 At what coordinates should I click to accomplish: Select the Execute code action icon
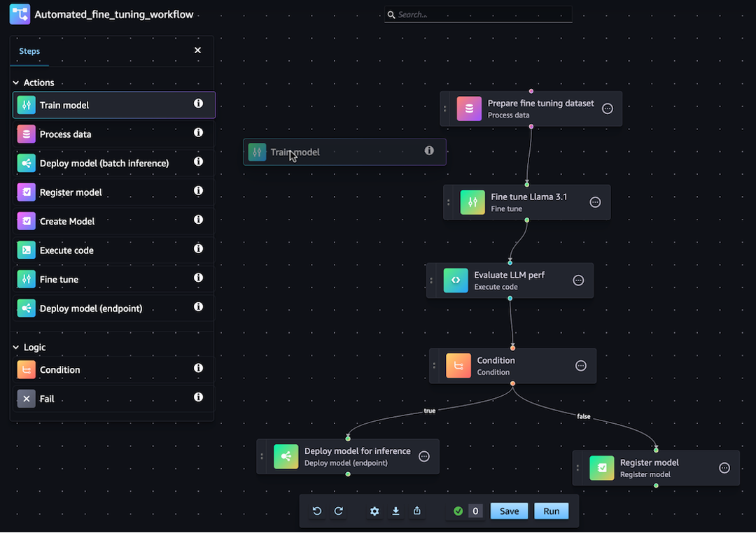click(x=26, y=250)
